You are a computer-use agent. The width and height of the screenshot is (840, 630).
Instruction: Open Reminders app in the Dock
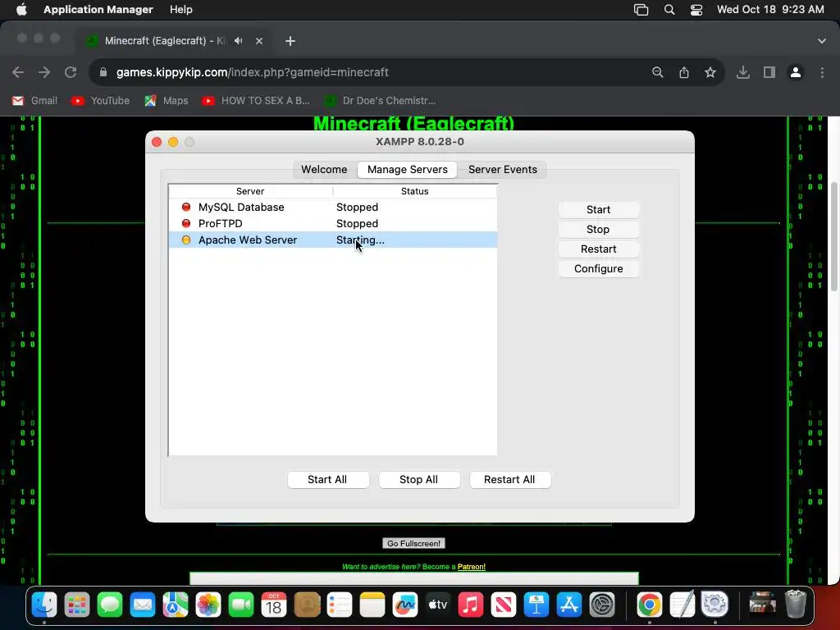pos(339,605)
